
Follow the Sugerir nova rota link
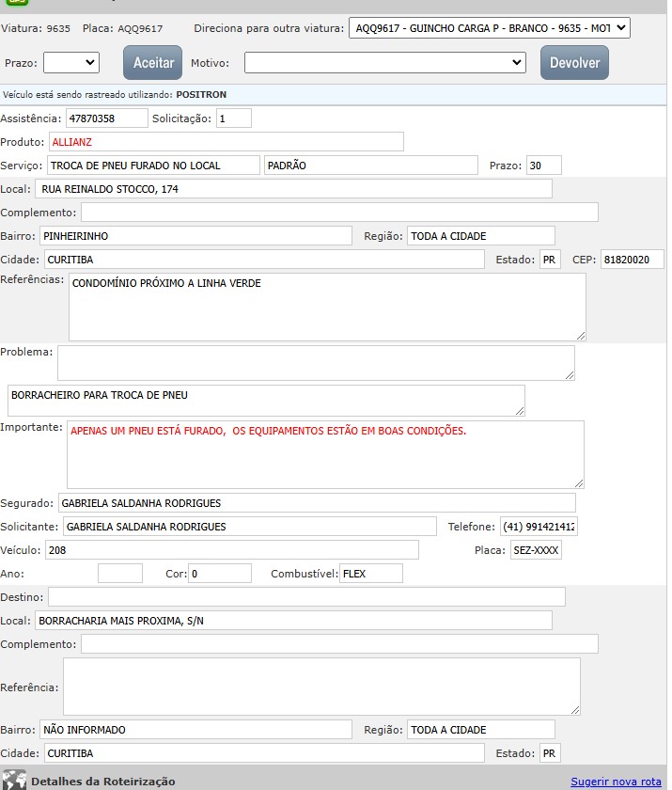point(616,782)
